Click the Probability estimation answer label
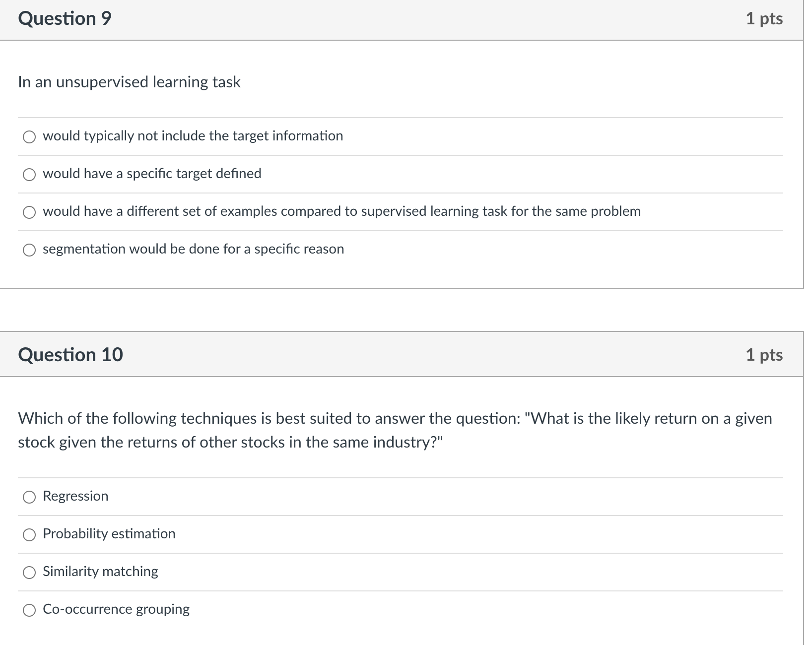The image size is (812, 645). (x=109, y=534)
